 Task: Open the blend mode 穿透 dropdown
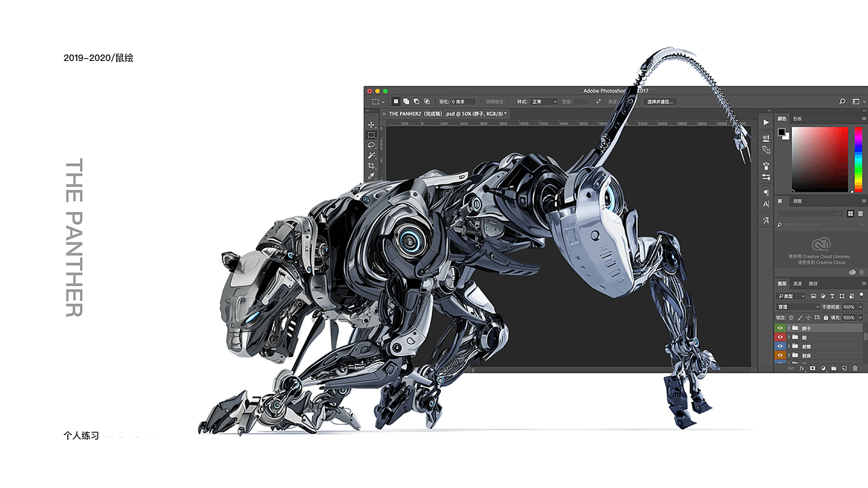(798, 307)
